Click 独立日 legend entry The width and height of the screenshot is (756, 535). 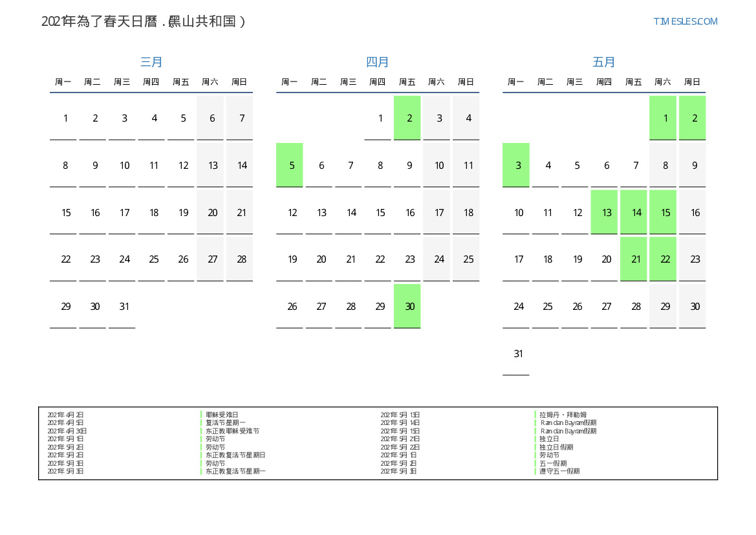click(x=549, y=439)
